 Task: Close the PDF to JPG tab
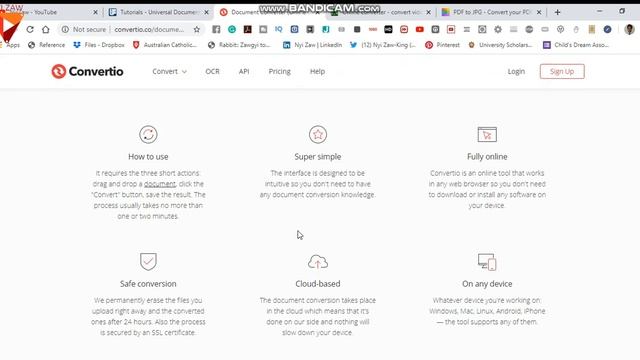[x=539, y=12]
